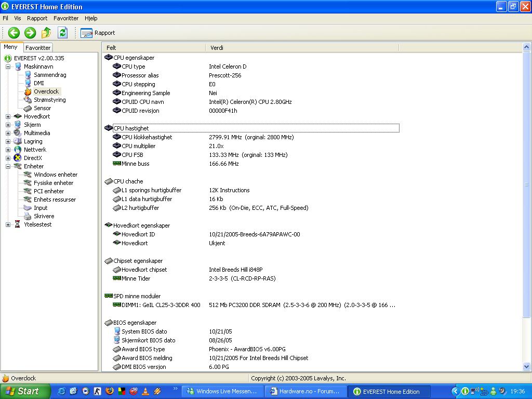Select the DMI icon in tree

click(x=28, y=83)
